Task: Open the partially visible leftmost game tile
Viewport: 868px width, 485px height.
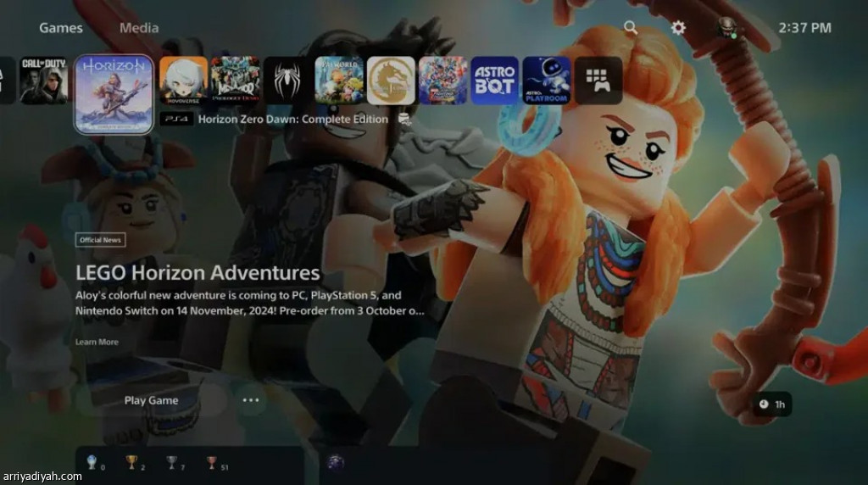Action: pyautogui.click(x=7, y=81)
